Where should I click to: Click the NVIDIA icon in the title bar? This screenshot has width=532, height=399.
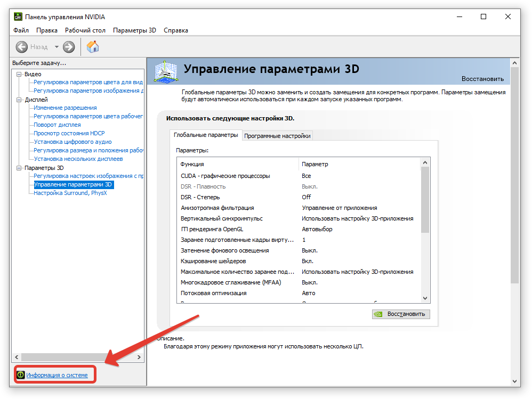tap(18, 17)
